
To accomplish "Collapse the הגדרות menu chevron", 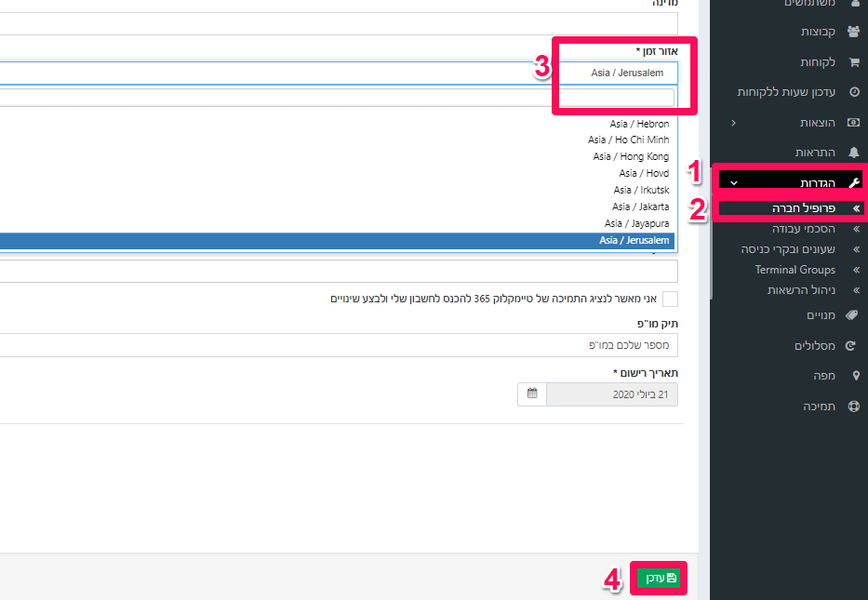I will point(734,182).
